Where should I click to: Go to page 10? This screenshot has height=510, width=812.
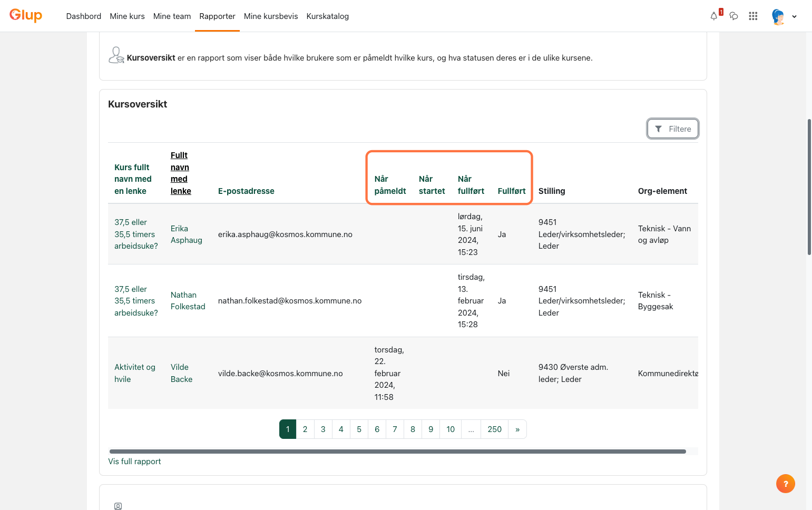click(x=451, y=429)
